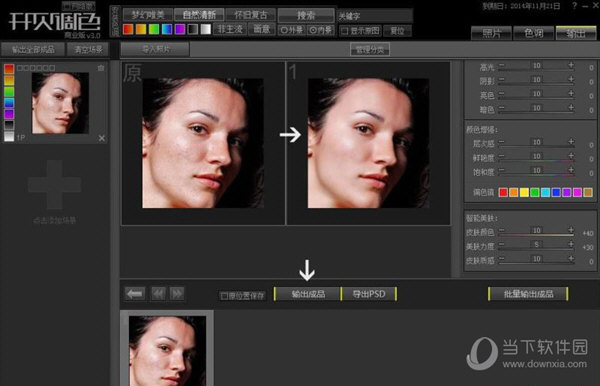600x386 pixels.
Task: Click the large plus to add a scene
Action: tap(55, 185)
